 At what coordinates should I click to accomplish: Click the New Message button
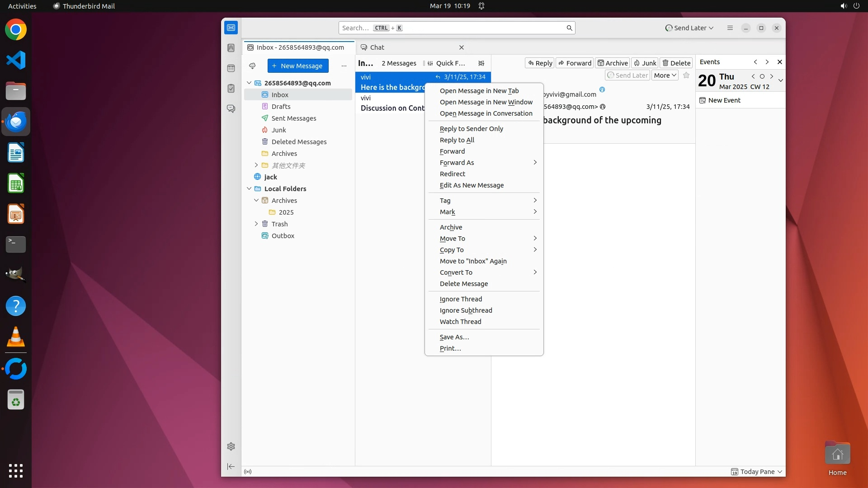pyautogui.click(x=298, y=66)
